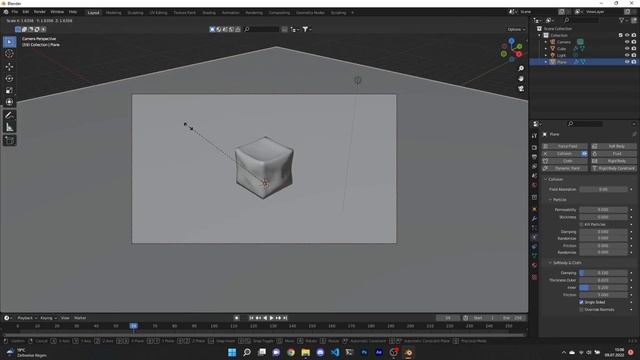Open the Playback dropdown in timeline

pos(27,318)
